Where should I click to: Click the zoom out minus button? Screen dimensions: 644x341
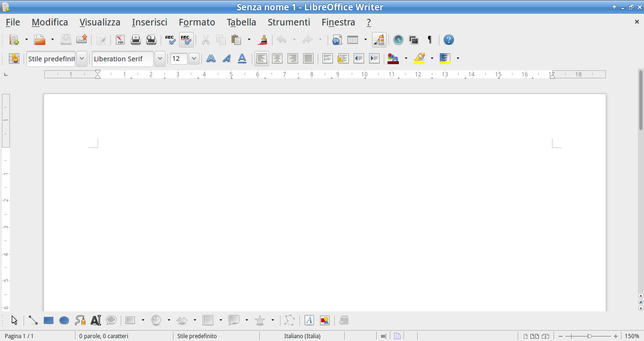(x=561, y=336)
